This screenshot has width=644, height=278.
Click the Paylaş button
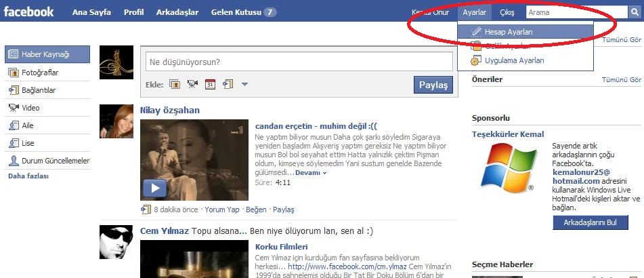(x=433, y=85)
